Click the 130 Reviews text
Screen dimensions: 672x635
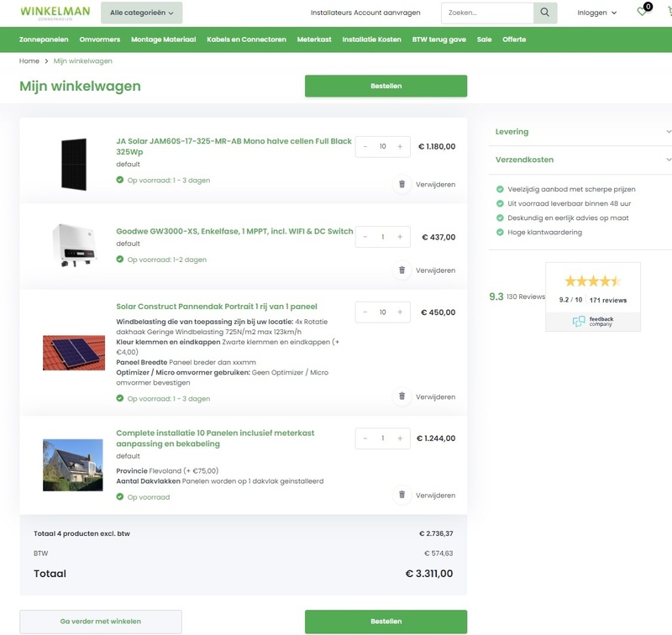(526, 297)
